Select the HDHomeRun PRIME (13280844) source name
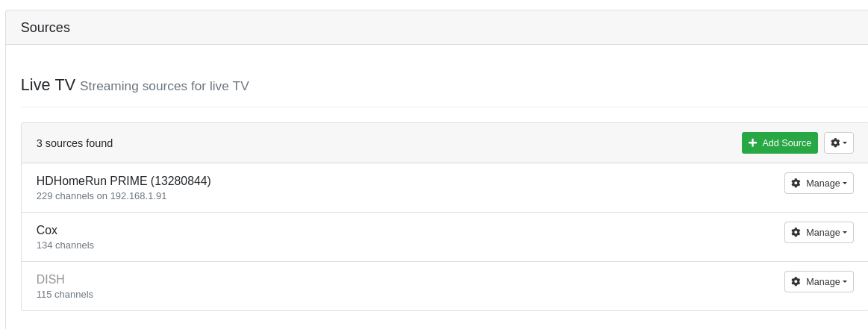Screen dimensions: 868x329 click(x=123, y=181)
